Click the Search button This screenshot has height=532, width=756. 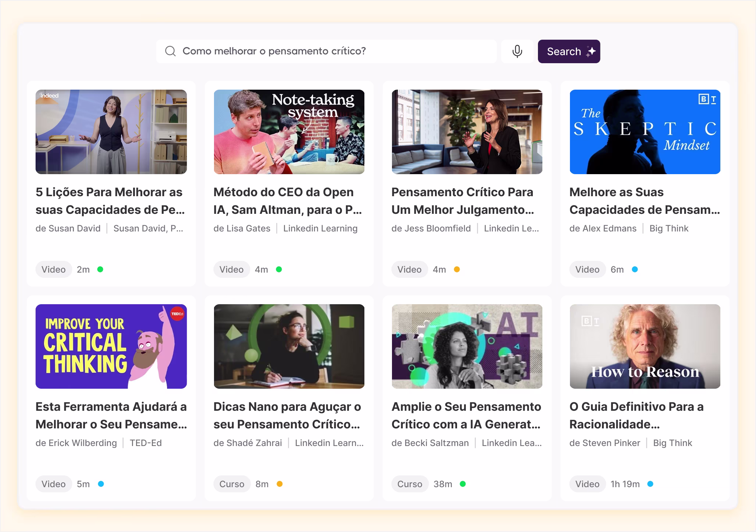[x=569, y=51]
